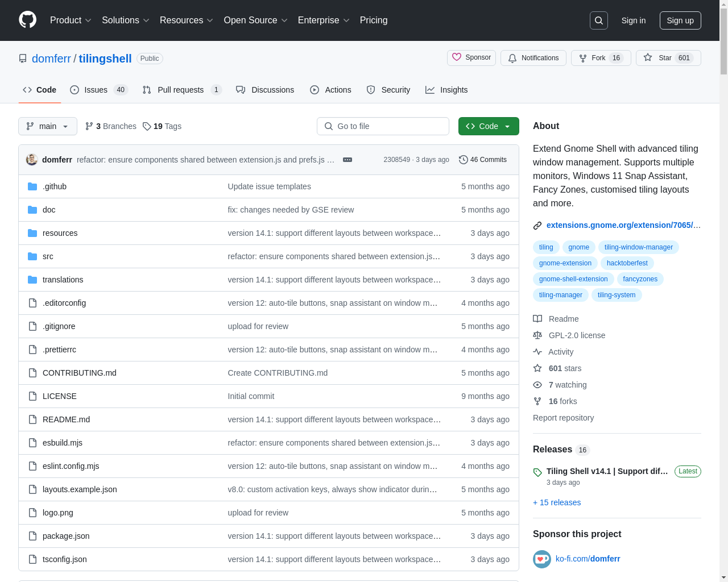Click the Sign up button

tap(680, 20)
